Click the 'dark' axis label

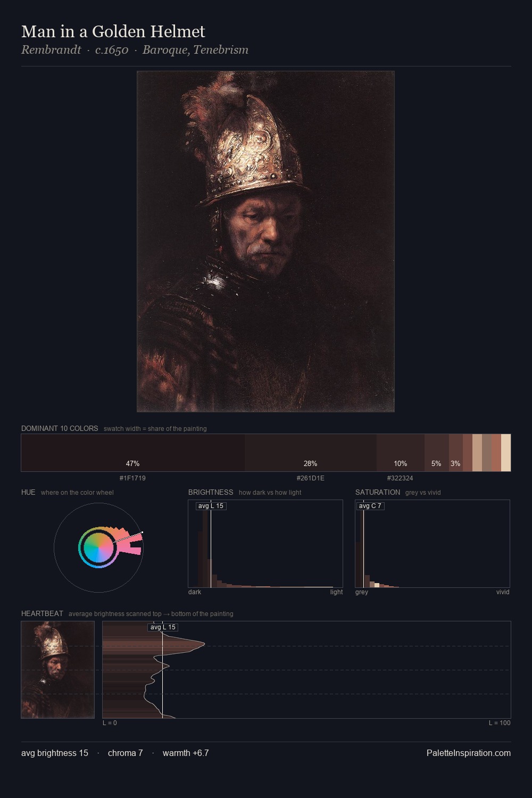[195, 592]
